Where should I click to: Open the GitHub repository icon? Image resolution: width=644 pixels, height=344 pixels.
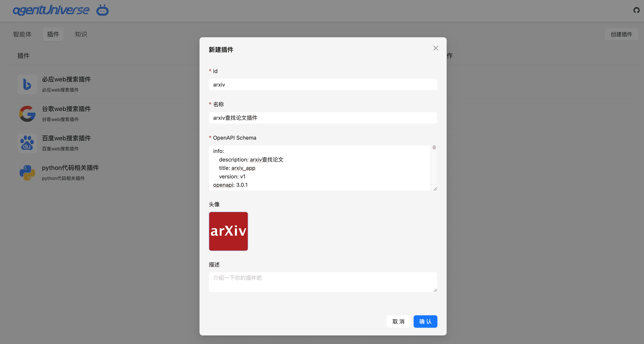point(636,10)
